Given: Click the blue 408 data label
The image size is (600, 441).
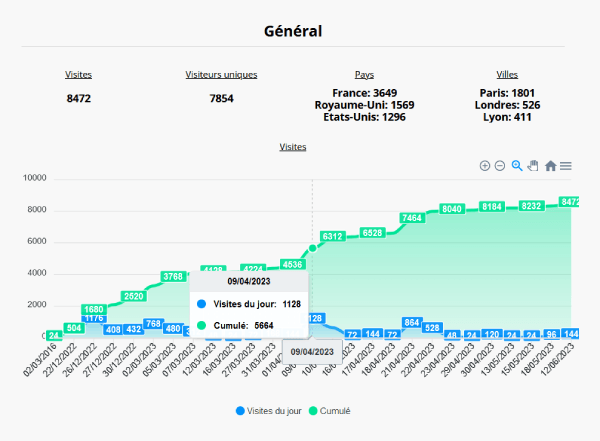Looking at the screenshot, I should pyautogui.click(x=113, y=330).
